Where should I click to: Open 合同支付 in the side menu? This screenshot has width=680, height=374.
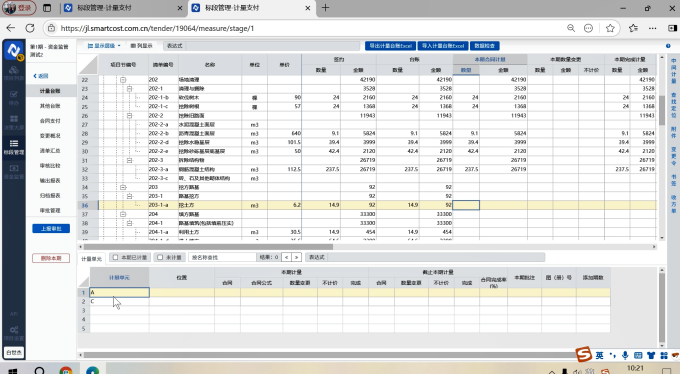pyautogui.click(x=50, y=121)
